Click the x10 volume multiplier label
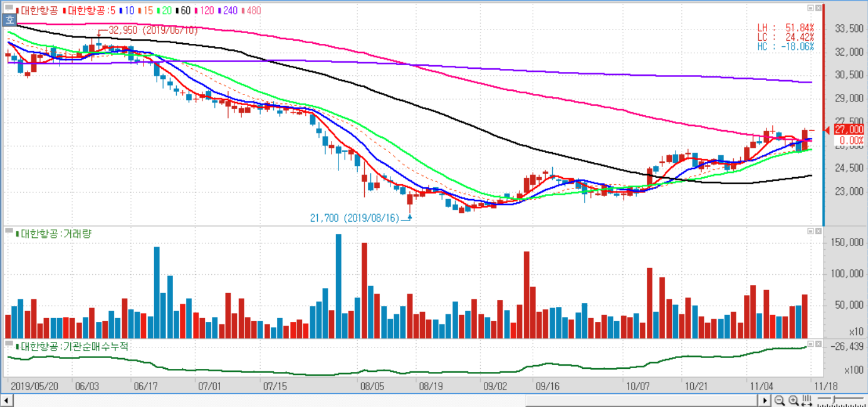Screen dimensions: 868x407 [856, 331]
